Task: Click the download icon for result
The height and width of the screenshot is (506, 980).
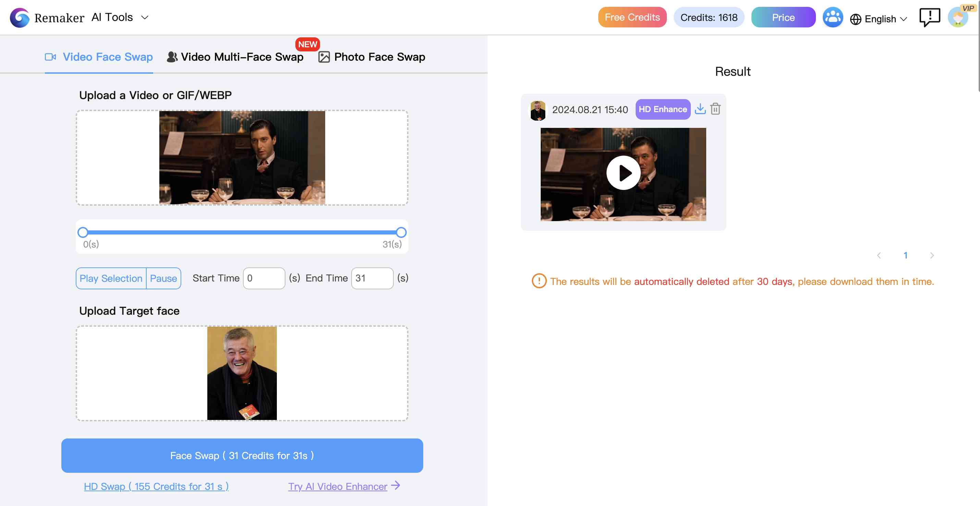Action: [x=700, y=108]
